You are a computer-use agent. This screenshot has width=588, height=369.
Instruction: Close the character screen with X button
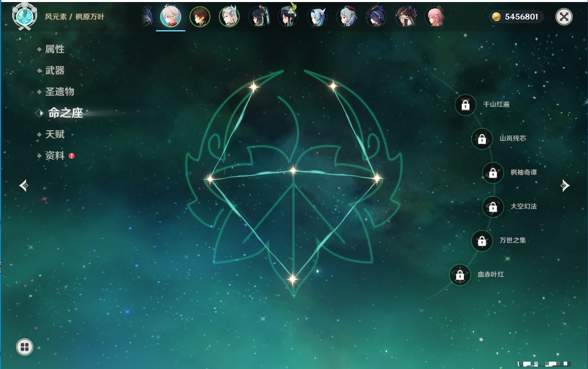(x=564, y=17)
